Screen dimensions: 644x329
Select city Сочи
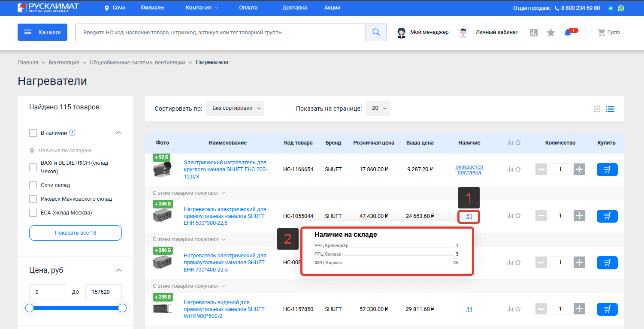point(115,8)
